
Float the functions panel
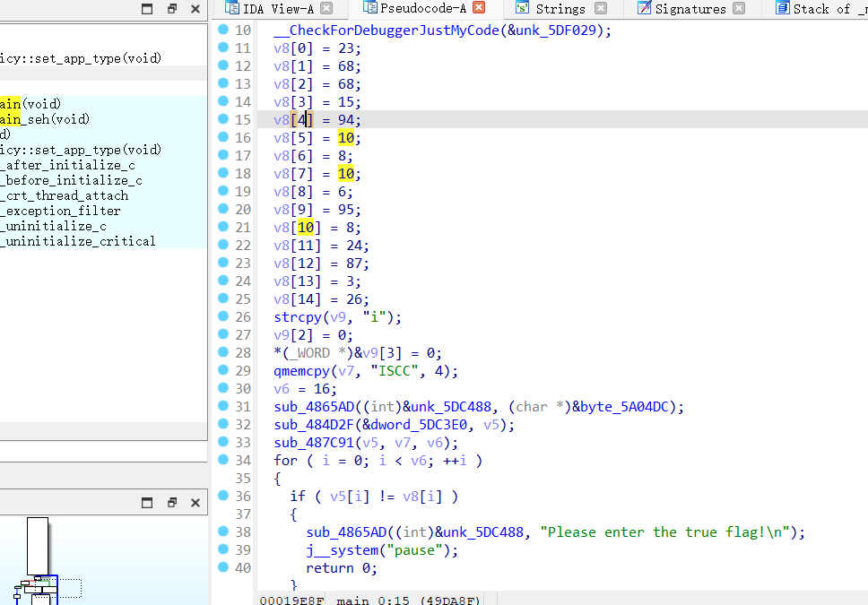172,9
